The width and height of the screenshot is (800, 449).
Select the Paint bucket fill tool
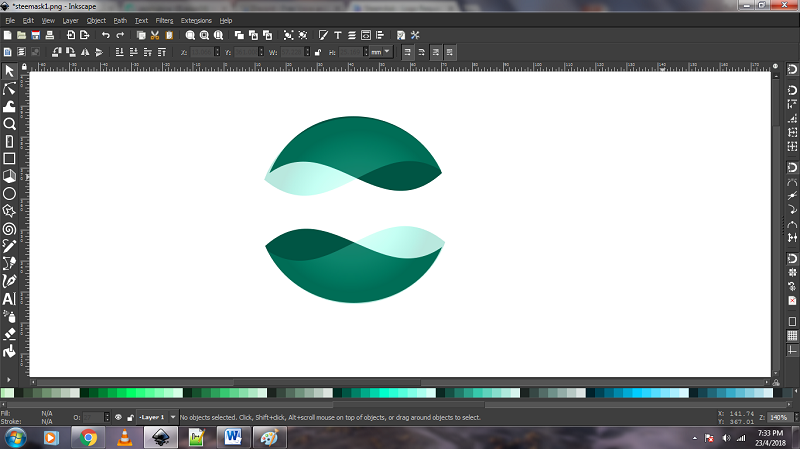9,352
